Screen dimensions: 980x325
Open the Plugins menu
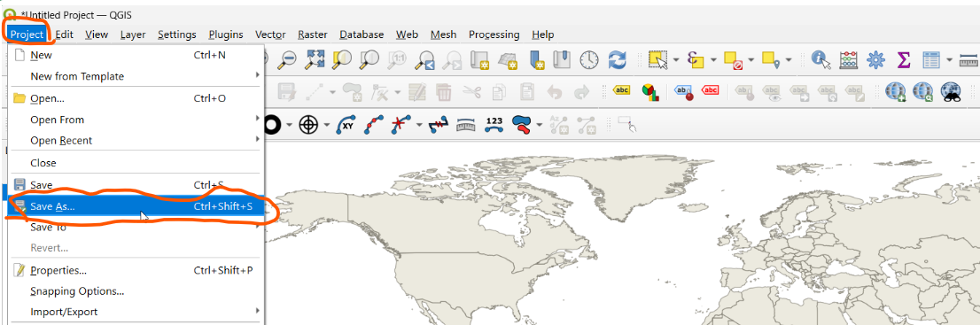point(226,35)
